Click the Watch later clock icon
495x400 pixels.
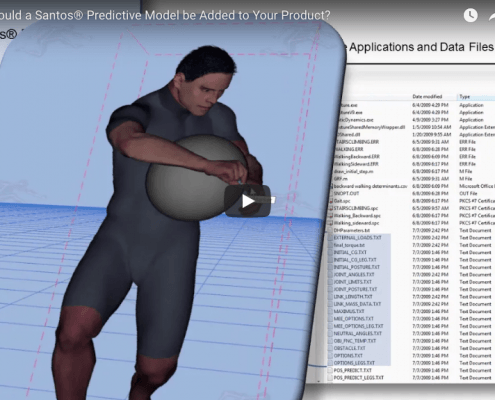pyautogui.click(x=470, y=16)
